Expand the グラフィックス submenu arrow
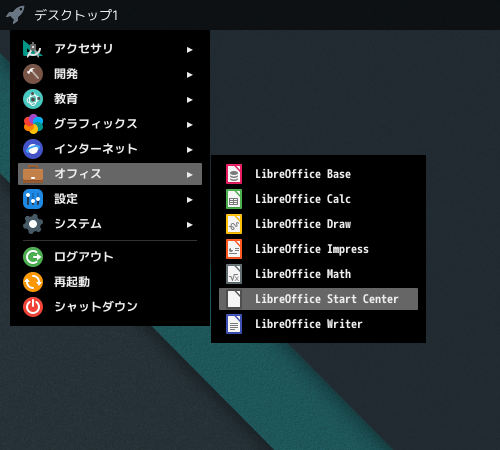Image resolution: width=500 pixels, height=450 pixels. tap(190, 125)
